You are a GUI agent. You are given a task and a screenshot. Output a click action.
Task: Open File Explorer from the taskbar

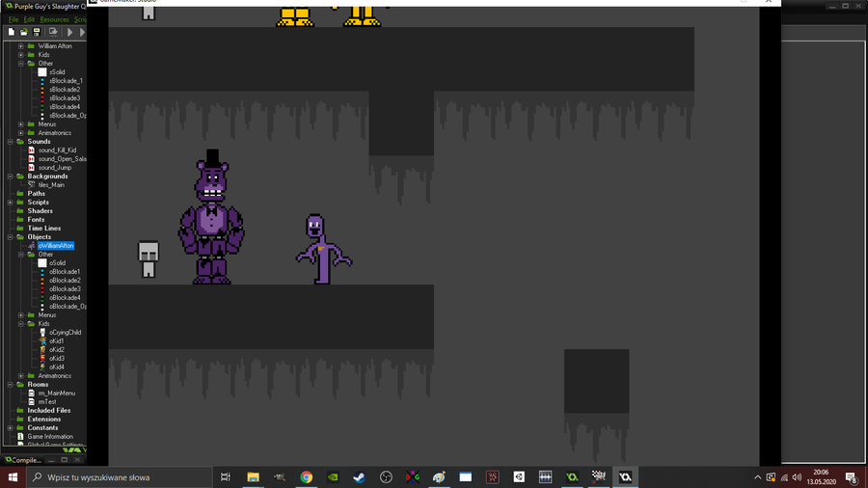pos(253,477)
